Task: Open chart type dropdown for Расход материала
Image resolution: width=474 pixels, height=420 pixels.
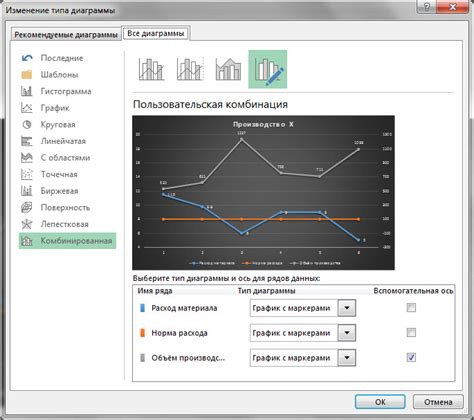Action: [x=347, y=308]
